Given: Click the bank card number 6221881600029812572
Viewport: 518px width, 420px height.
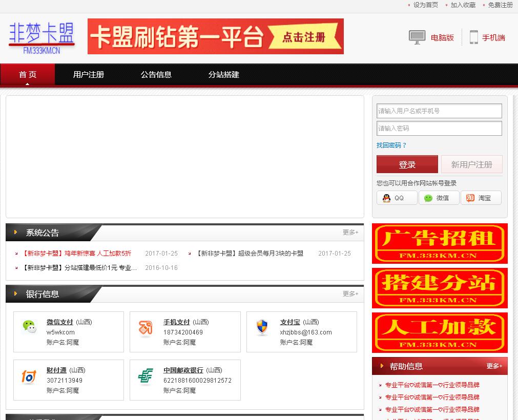Looking at the screenshot, I should pyautogui.click(x=198, y=381).
